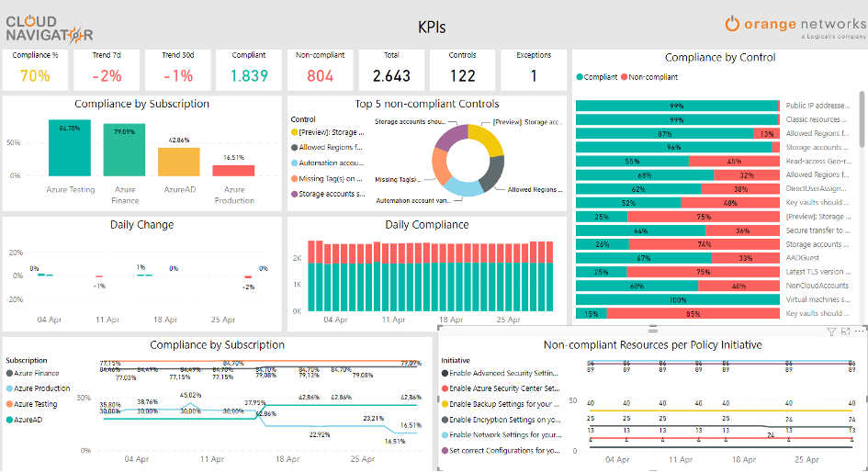Click the Top 5 non-compliant Controls title

[x=427, y=104]
